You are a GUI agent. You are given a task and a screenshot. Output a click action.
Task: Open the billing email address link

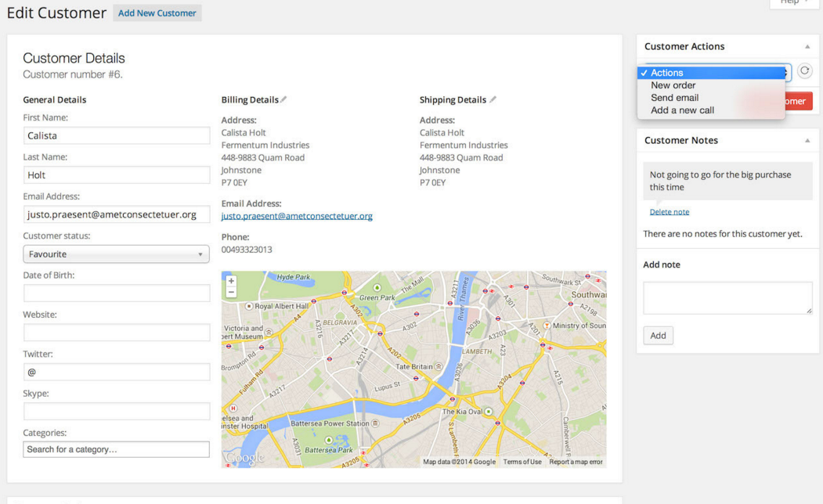point(297,216)
